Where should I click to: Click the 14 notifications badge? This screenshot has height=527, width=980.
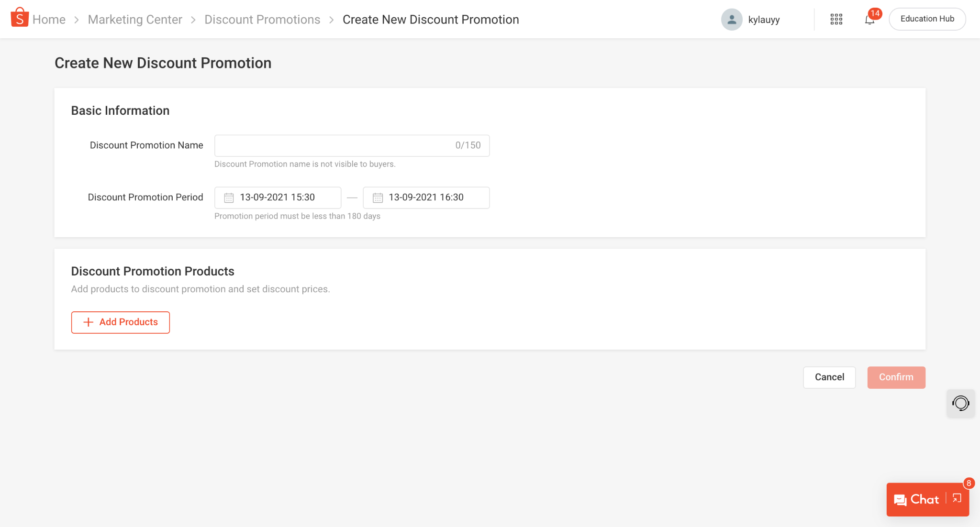[x=875, y=13]
